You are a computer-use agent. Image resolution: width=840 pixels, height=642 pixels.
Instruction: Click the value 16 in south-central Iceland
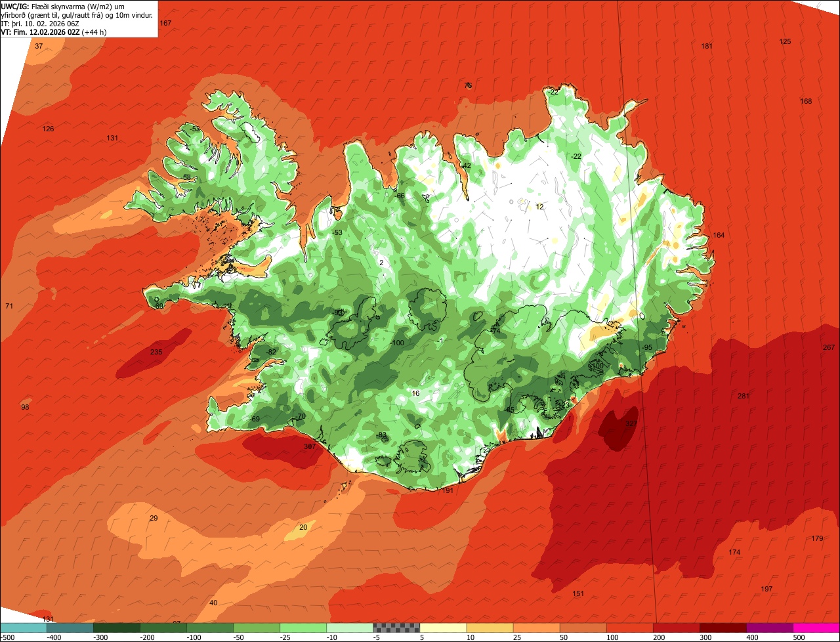pos(415,393)
